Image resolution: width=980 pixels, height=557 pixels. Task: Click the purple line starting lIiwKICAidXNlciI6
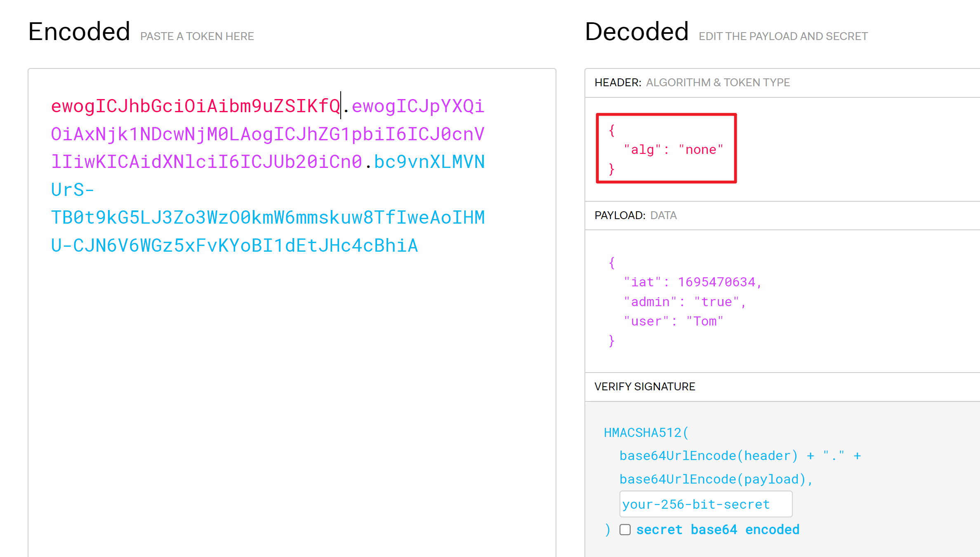[x=206, y=162]
